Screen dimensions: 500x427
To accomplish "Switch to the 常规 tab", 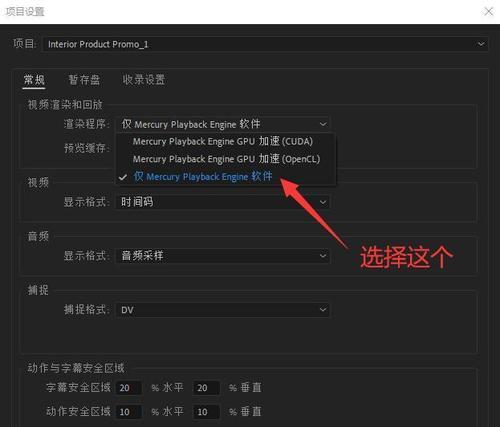I will click(x=34, y=80).
